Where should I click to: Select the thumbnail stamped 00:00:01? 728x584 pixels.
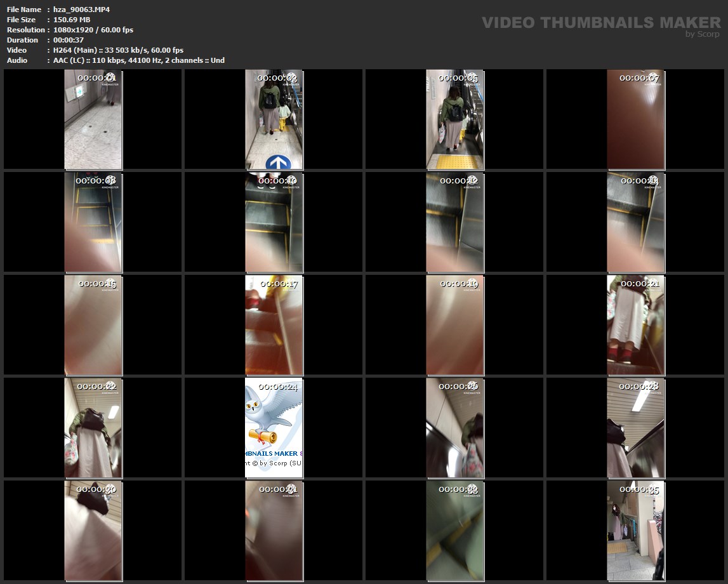(x=93, y=119)
